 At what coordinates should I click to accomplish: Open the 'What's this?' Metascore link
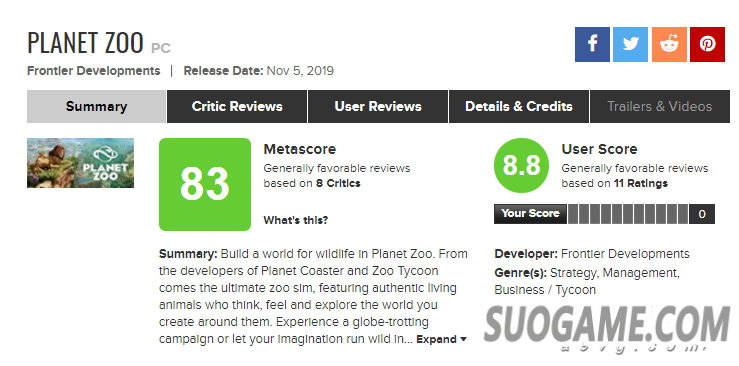click(x=296, y=220)
